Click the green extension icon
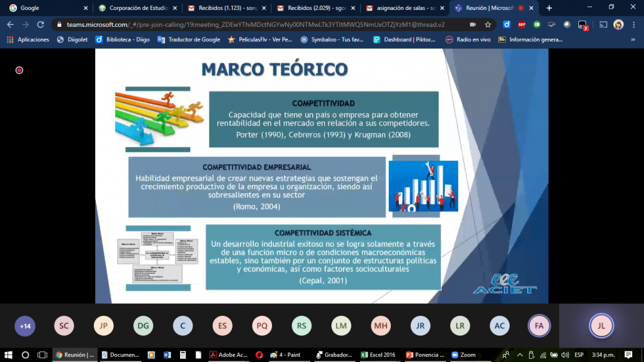The width and height of the screenshot is (644, 362). tap(537, 24)
